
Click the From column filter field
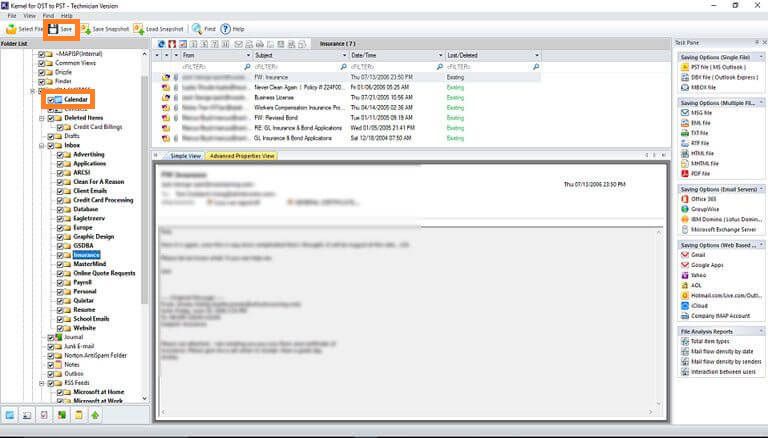tap(216, 67)
